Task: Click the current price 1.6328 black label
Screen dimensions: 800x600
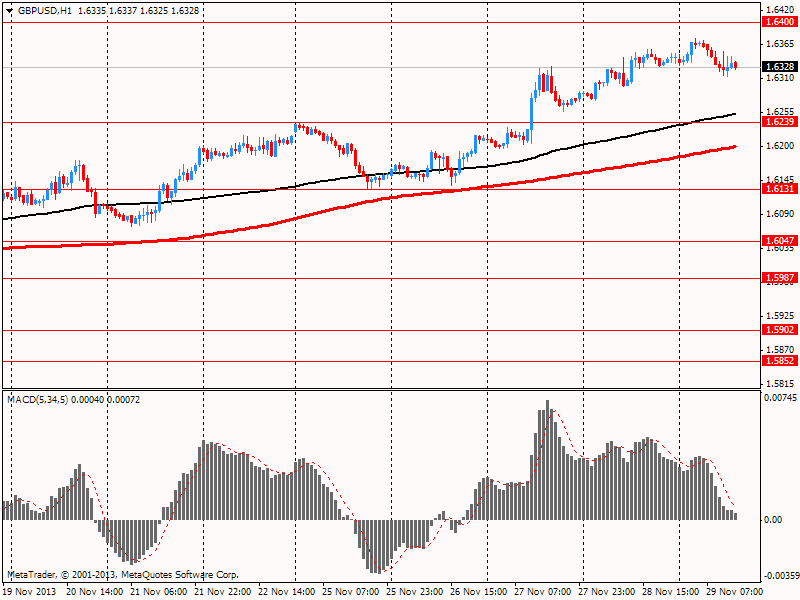Action: click(780, 67)
